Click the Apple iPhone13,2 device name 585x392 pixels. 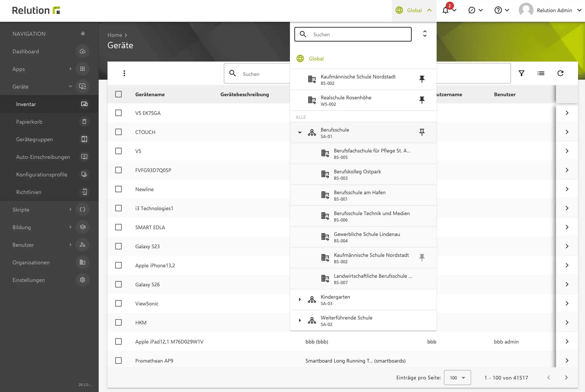point(155,265)
